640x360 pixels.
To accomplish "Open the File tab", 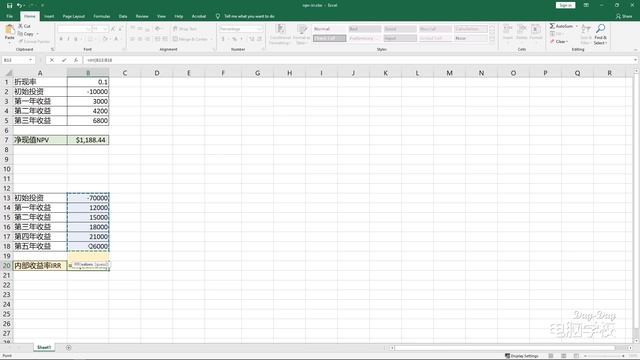I will (x=9, y=16).
